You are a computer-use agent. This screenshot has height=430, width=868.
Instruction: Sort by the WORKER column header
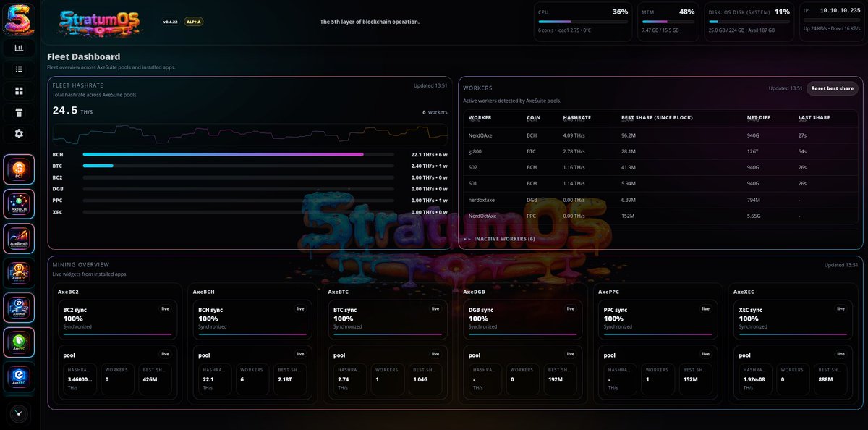pyautogui.click(x=480, y=117)
